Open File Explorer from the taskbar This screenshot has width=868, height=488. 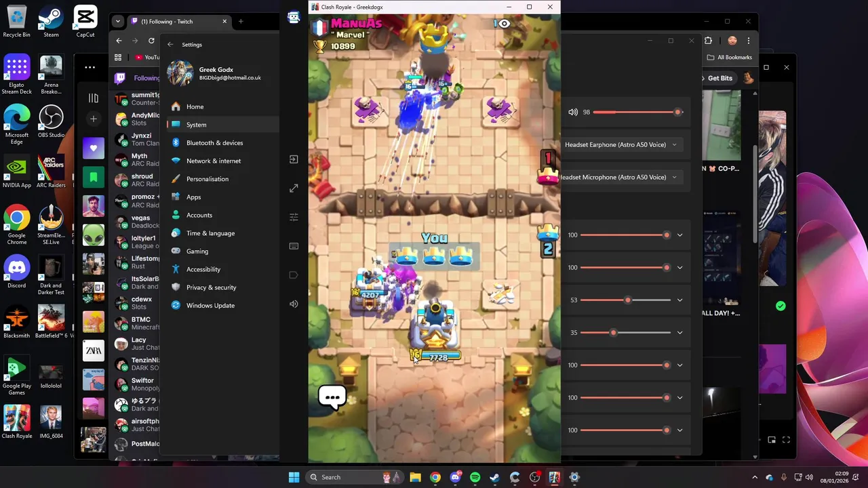click(x=415, y=477)
